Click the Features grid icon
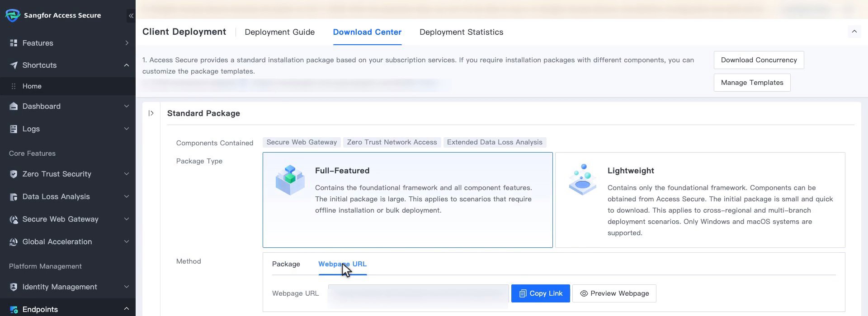Image resolution: width=868 pixels, height=316 pixels. [x=14, y=43]
